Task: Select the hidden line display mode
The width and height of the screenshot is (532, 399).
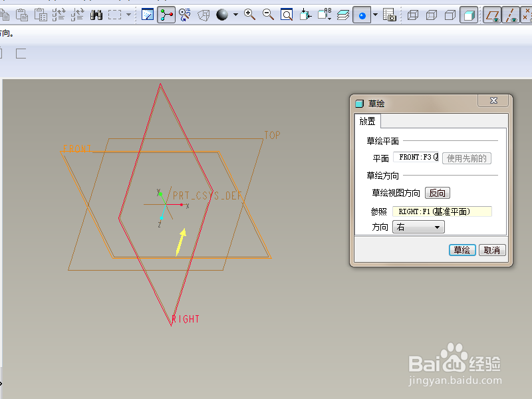Action: 432,15
